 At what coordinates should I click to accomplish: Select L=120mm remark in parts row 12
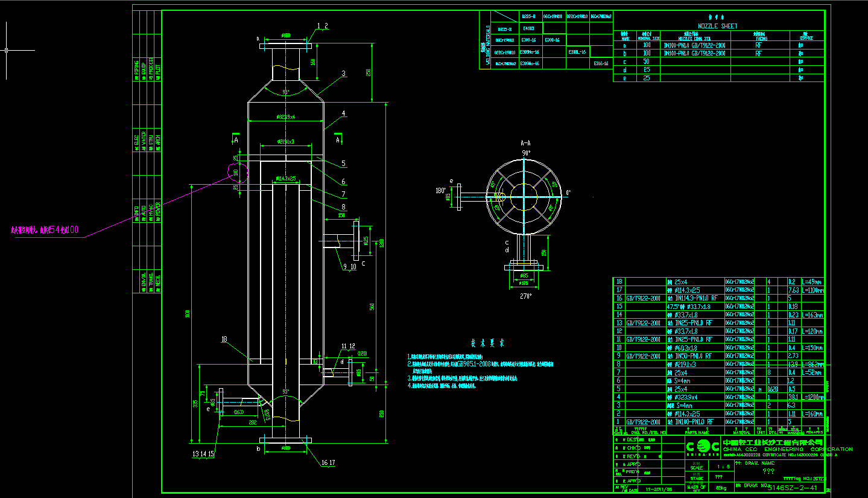[812, 331]
